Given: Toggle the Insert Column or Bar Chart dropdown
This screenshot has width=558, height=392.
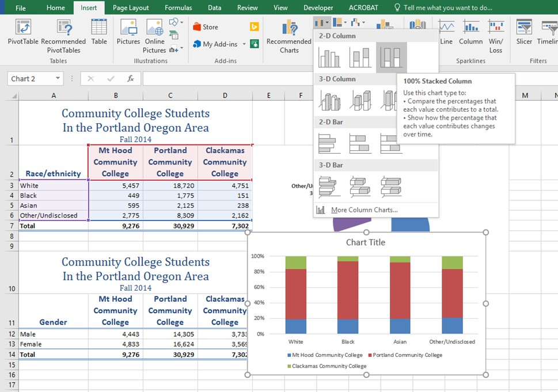Looking at the screenshot, I should (x=322, y=23).
